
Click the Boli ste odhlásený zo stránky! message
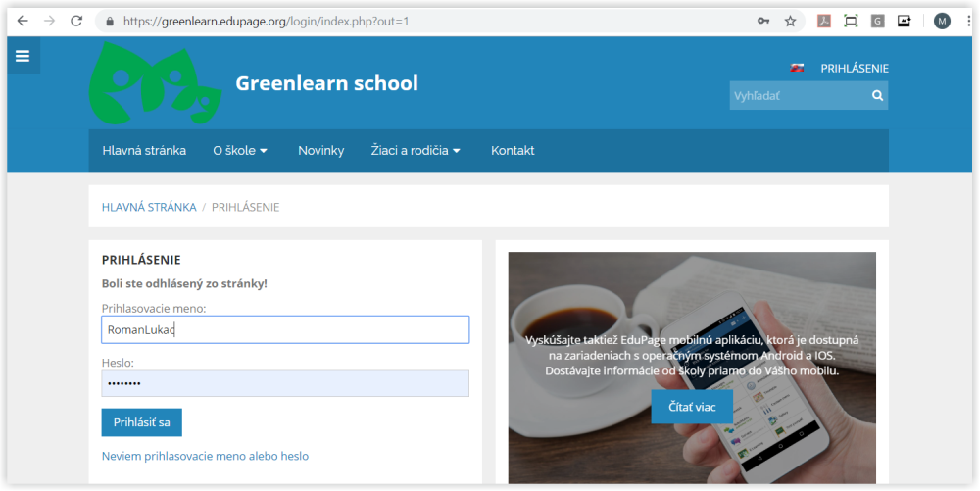tap(184, 283)
